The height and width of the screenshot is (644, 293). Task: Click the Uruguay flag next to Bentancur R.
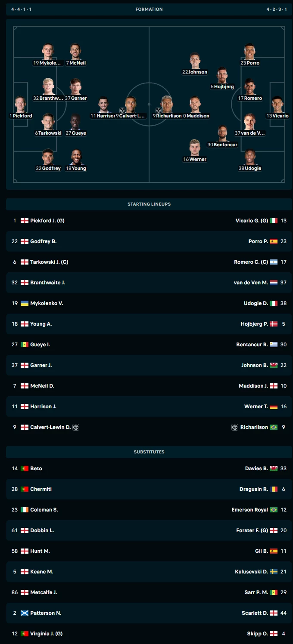coord(274,345)
